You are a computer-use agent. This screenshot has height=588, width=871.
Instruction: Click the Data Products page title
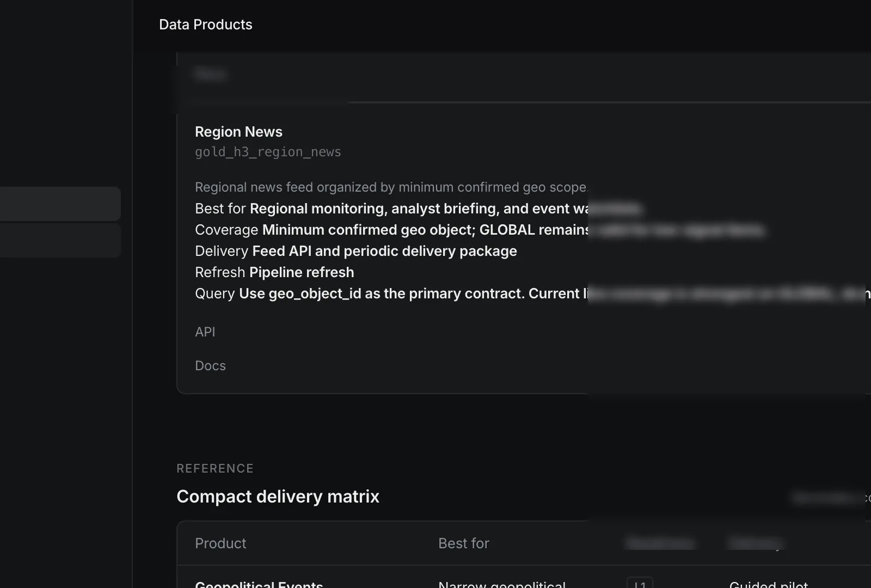click(205, 24)
